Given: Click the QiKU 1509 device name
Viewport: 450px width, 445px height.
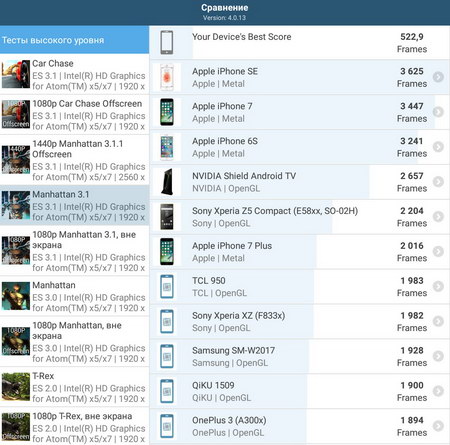Looking at the screenshot, I should coord(213,385).
